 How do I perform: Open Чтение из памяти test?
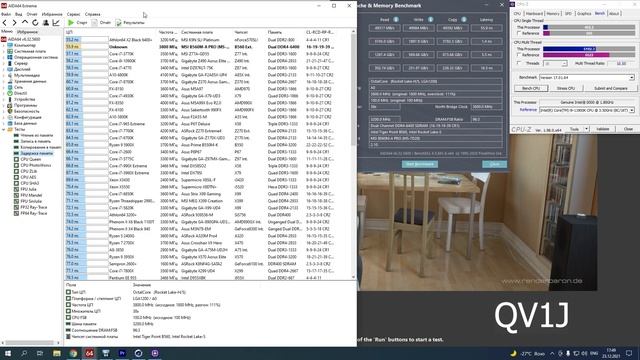[36, 135]
